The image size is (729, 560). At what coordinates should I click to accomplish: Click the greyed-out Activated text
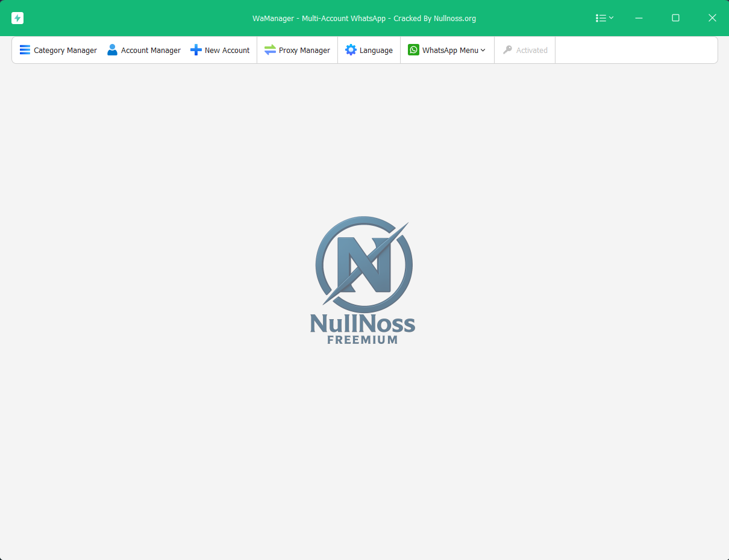pos(531,51)
